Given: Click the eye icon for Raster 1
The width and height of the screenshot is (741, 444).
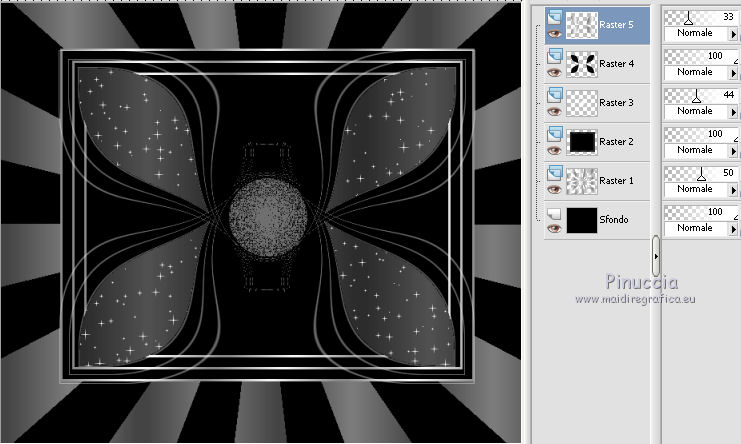Looking at the screenshot, I should click(x=552, y=189).
